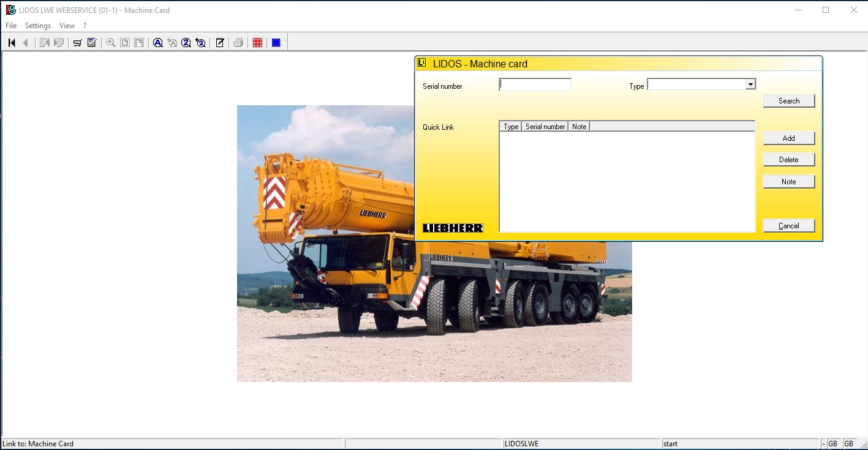Click the second page view icon
868x450 pixels.
point(139,43)
